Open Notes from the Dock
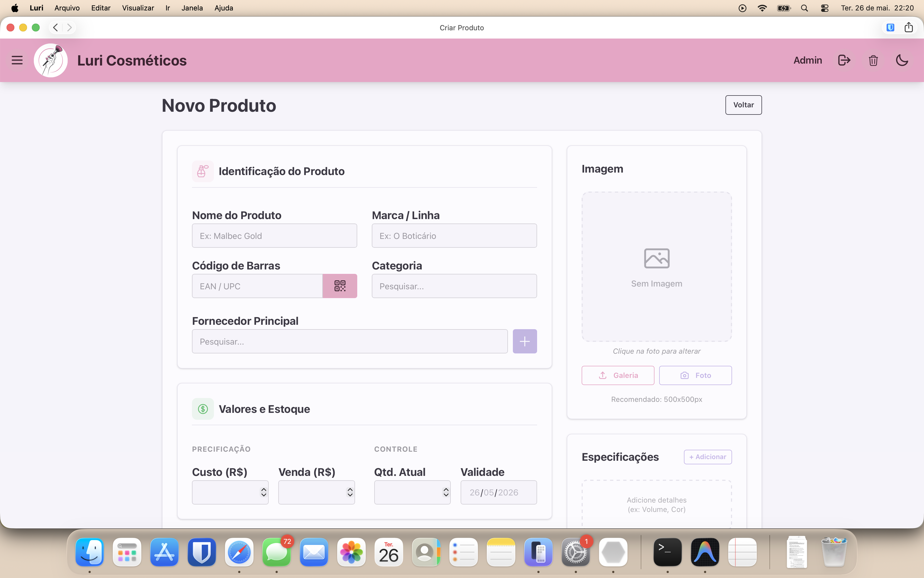This screenshot has height=578, width=924. tap(501, 552)
